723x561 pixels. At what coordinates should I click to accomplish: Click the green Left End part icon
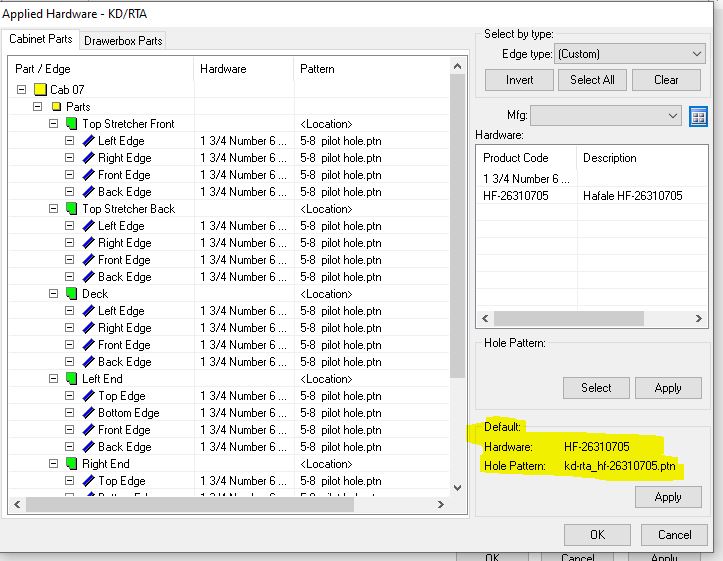click(x=71, y=378)
